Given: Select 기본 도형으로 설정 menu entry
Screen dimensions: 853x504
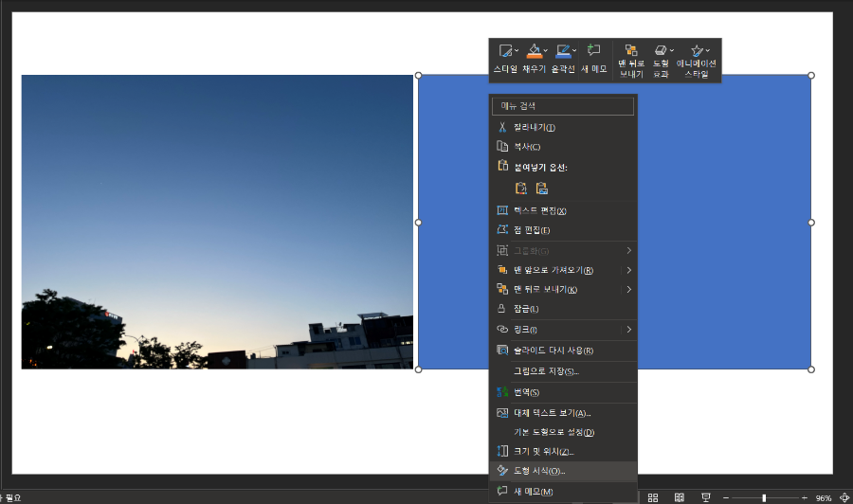Looking at the screenshot, I should pos(563,432).
